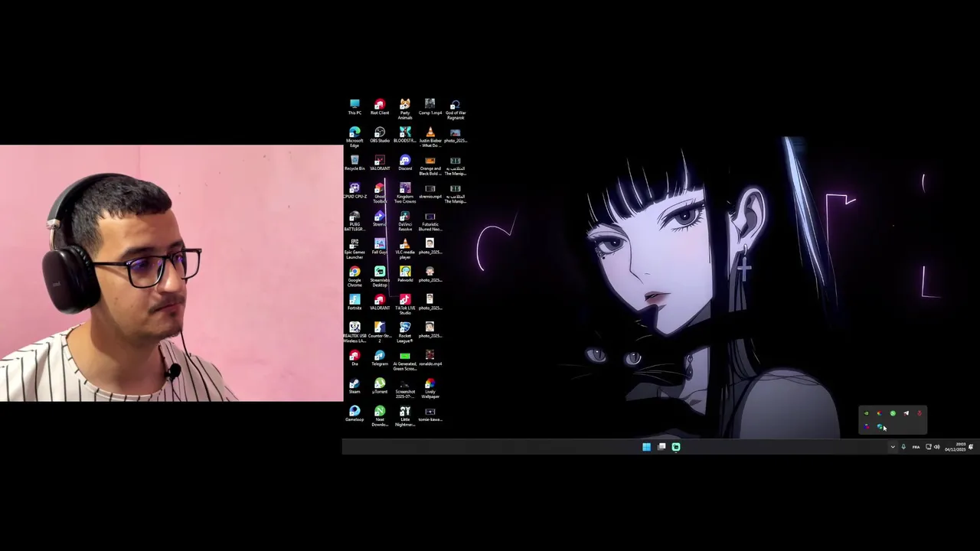Screen dimensions: 980x551
Task: Collapse the hidden tray icons chevron
Action: pyautogui.click(x=892, y=447)
